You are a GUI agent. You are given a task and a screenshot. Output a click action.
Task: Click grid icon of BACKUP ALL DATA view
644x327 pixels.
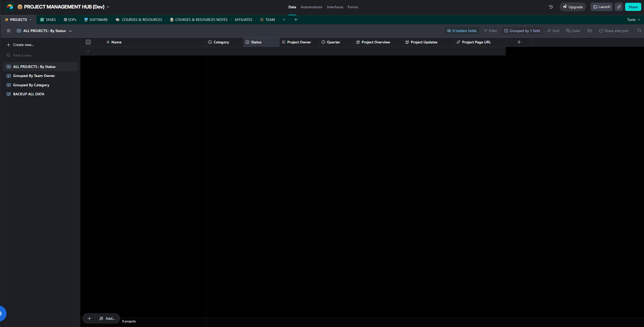9,94
